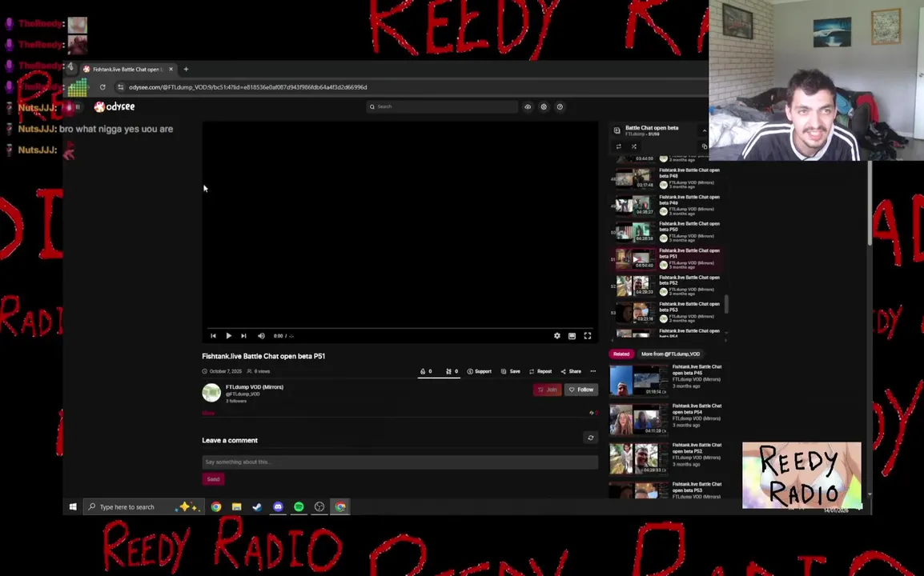924x576 pixels.
Task: Collapse the Battle Chat open beta playlist
Action: [x=704, y=130]
